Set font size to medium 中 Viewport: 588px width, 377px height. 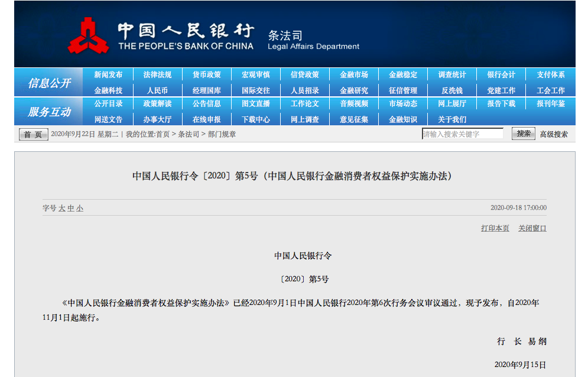click(71, 208)
